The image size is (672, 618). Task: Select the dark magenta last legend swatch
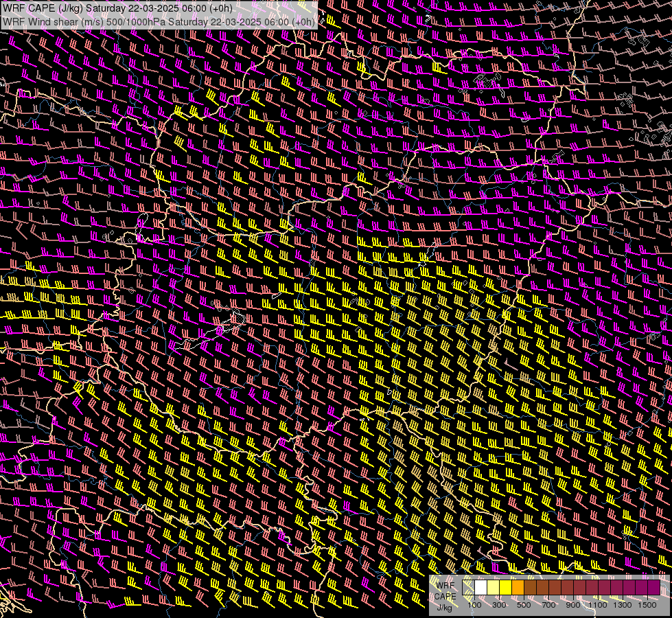(x=654, y=587)
